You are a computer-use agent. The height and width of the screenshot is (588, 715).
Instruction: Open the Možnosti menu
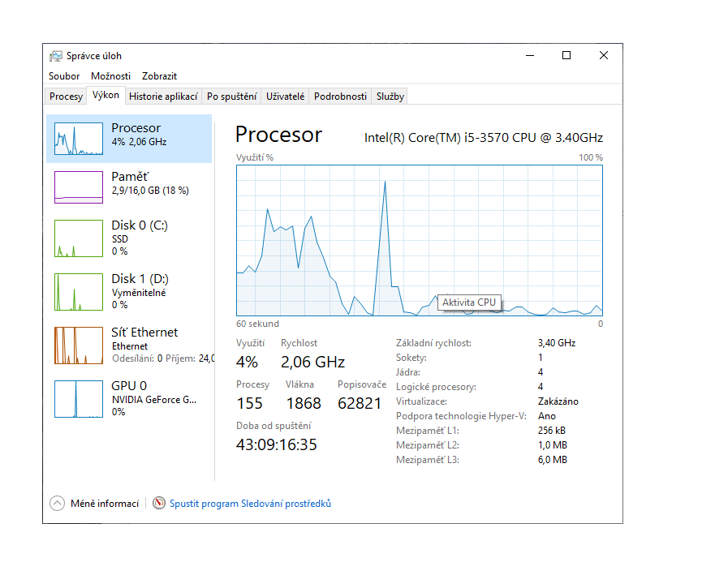coord(110,76)
